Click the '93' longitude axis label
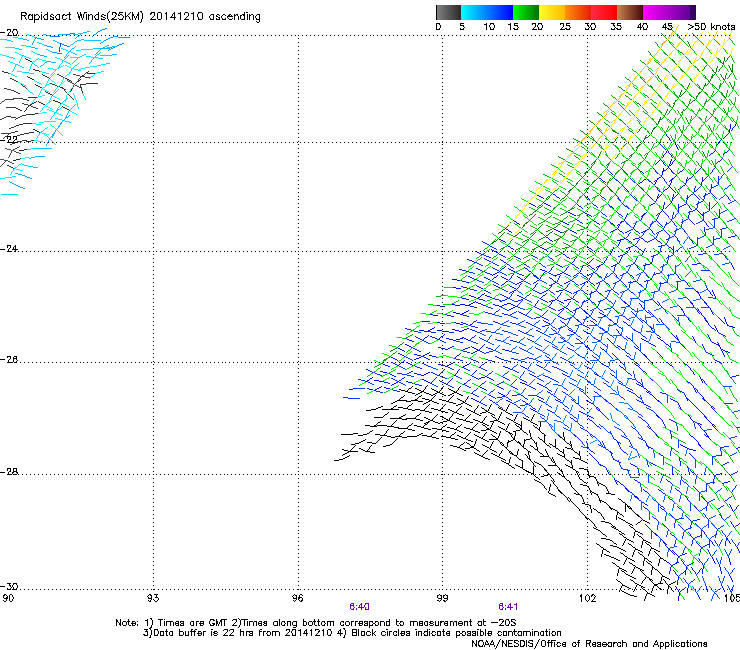740x650 pixels. [153, 599]
